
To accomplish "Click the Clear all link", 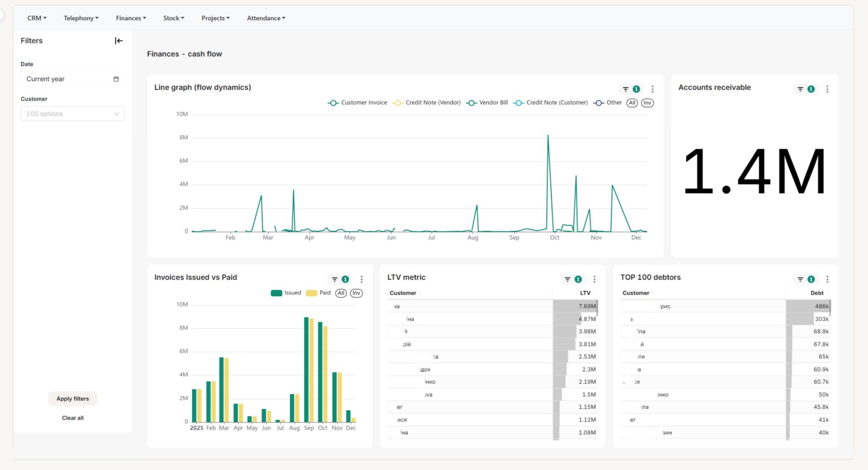I will 72,418.
